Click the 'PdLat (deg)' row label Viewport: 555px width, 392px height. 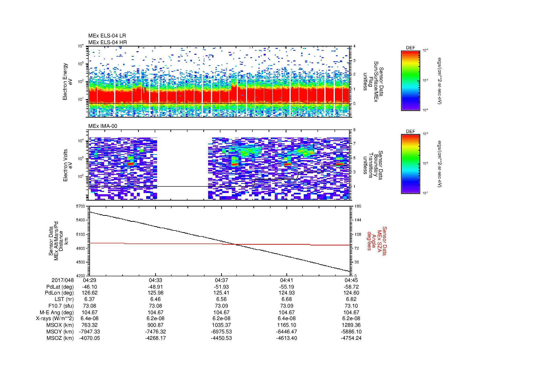(x=60, y=287)
